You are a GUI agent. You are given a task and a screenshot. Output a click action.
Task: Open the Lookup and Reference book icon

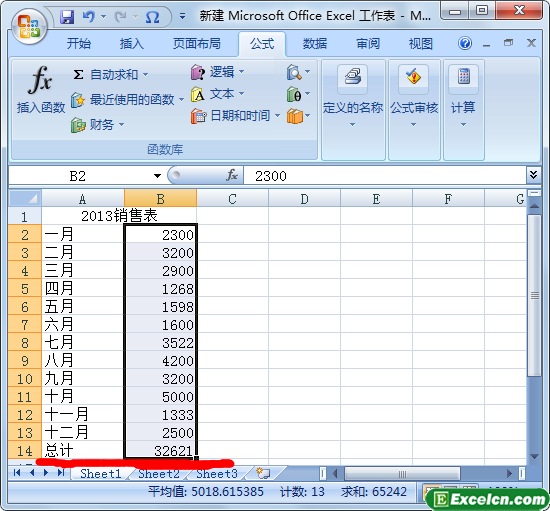pyautogui.click(x=294, y=72)
